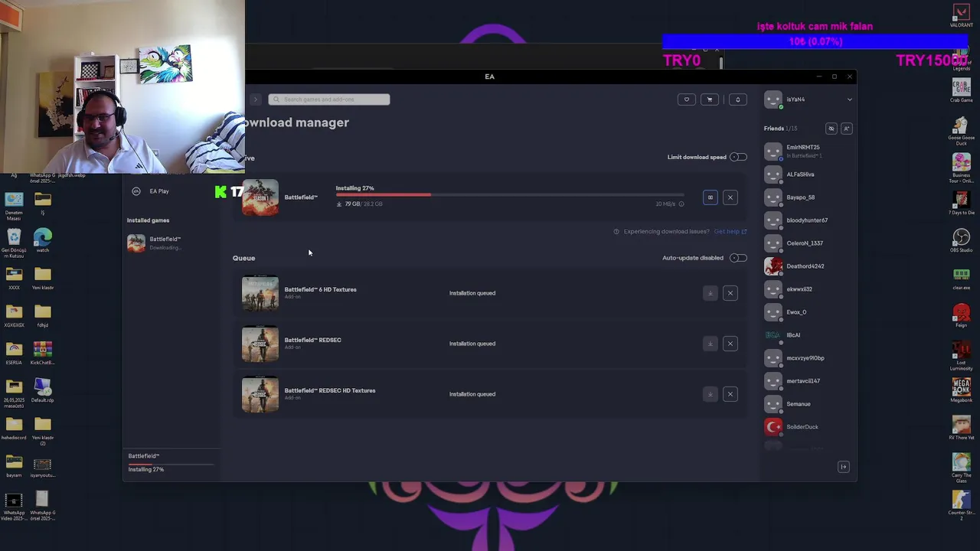
Task: Move Battlefield 6 HD Textures up in queue
Action: pos(710,293)
